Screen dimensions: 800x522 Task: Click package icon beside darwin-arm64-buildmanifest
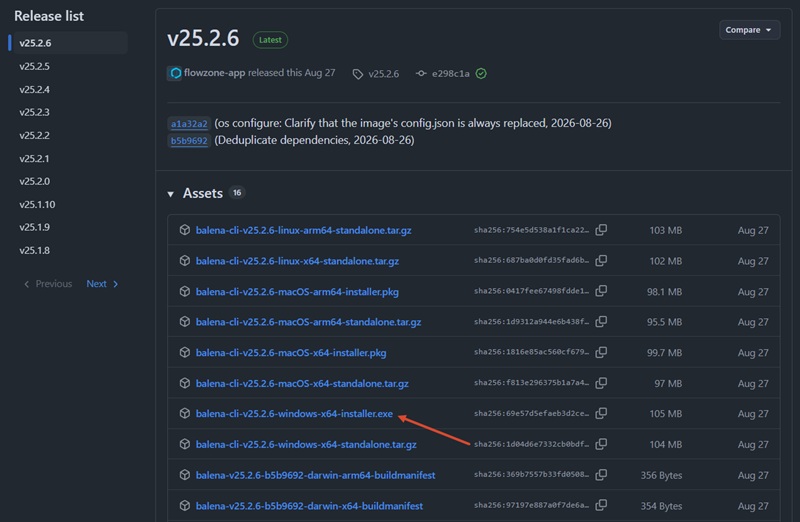[185, 475]
